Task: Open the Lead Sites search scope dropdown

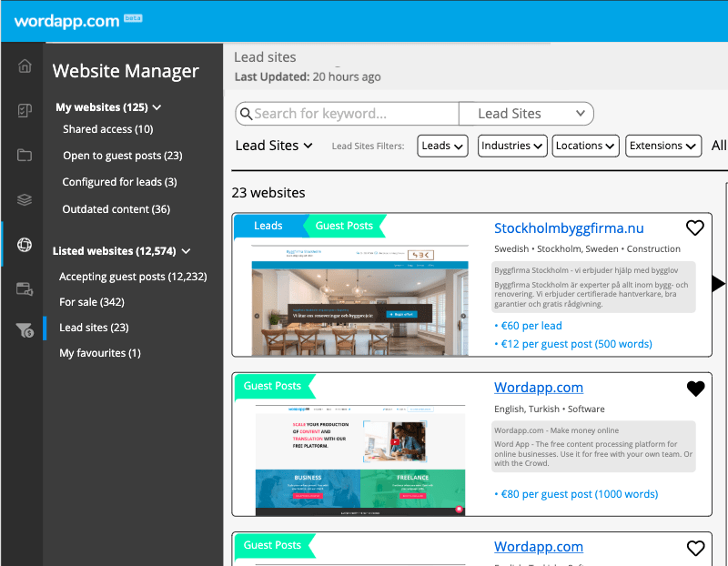Action: [x=526, y=114]
